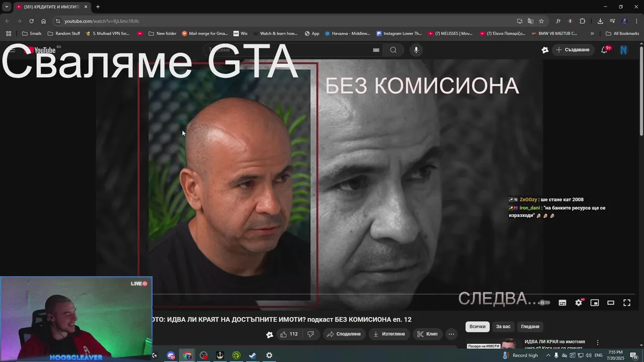This screenshot has width=644, height=362.
Task: Open the on-screen keyboard icon in search
Action: tap(376, 50)
